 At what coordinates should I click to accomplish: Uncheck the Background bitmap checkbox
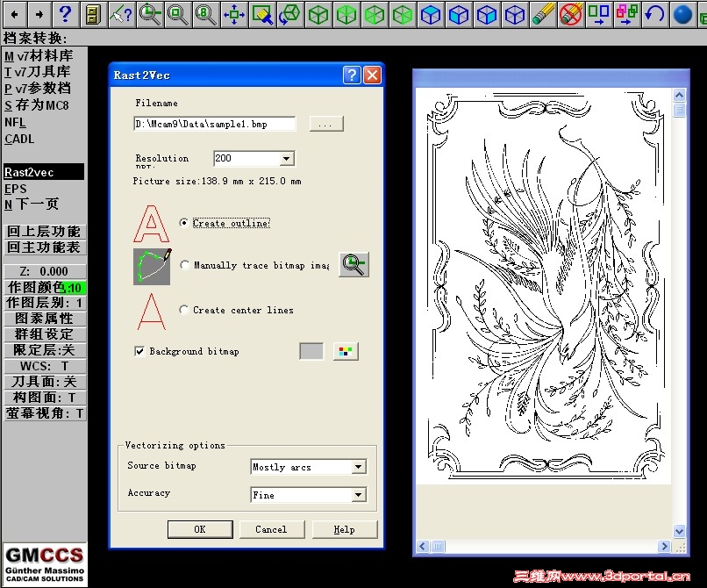[139, 351]
